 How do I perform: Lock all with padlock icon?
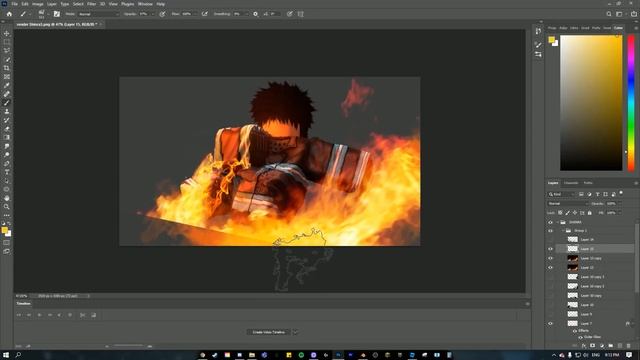(589, 213)
